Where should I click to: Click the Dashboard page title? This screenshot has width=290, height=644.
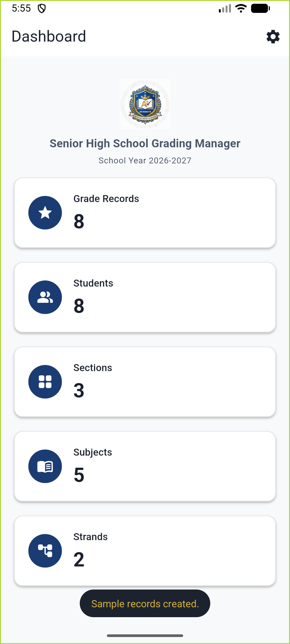(x=49, y=36)
